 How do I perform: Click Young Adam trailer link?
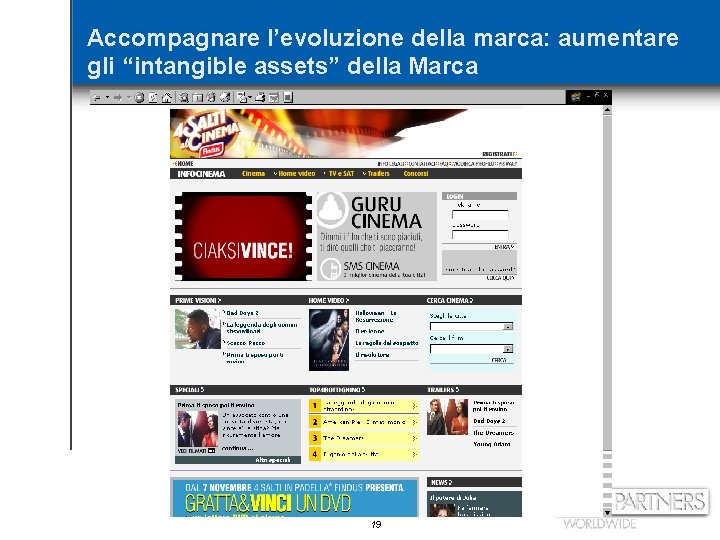coord(492,444)
